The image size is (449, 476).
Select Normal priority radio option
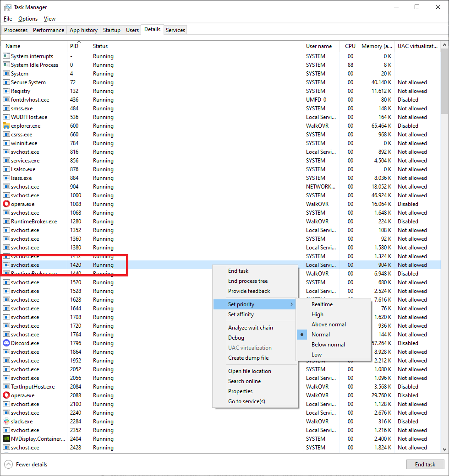click(x=321, y=335)
